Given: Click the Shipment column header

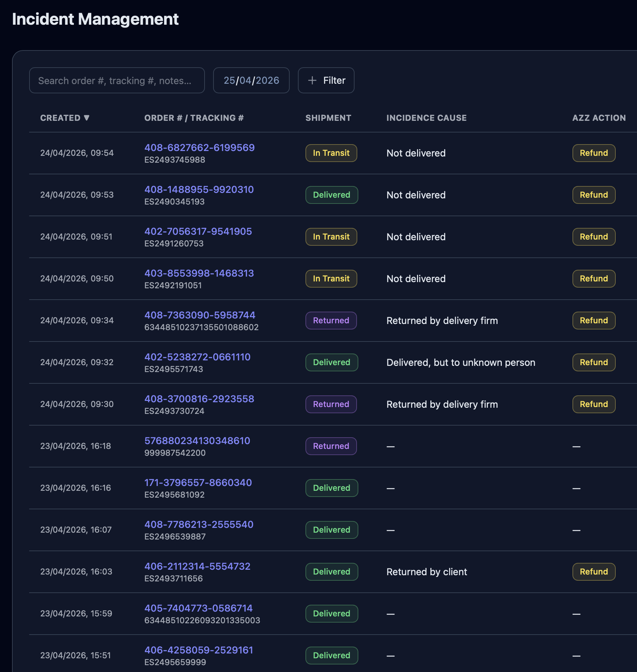Looking at the screenshot, I should click(x=328, y=118).
